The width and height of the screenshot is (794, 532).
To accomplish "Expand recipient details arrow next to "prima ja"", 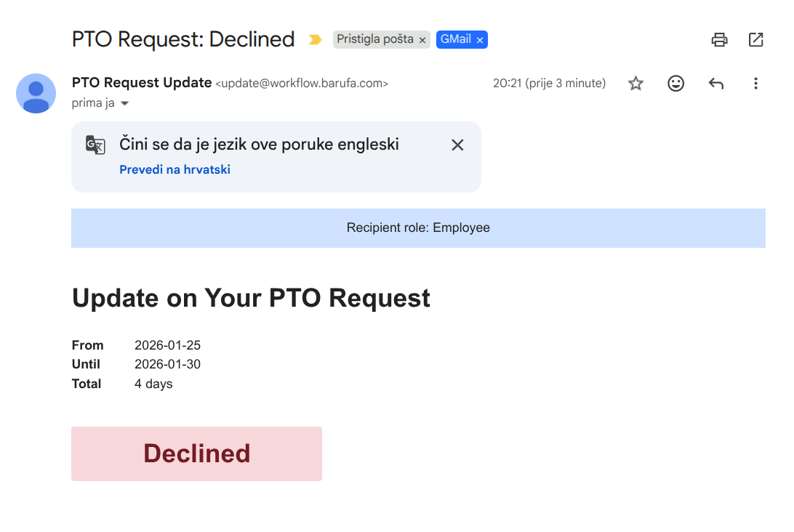I will [x=124, y=103].
